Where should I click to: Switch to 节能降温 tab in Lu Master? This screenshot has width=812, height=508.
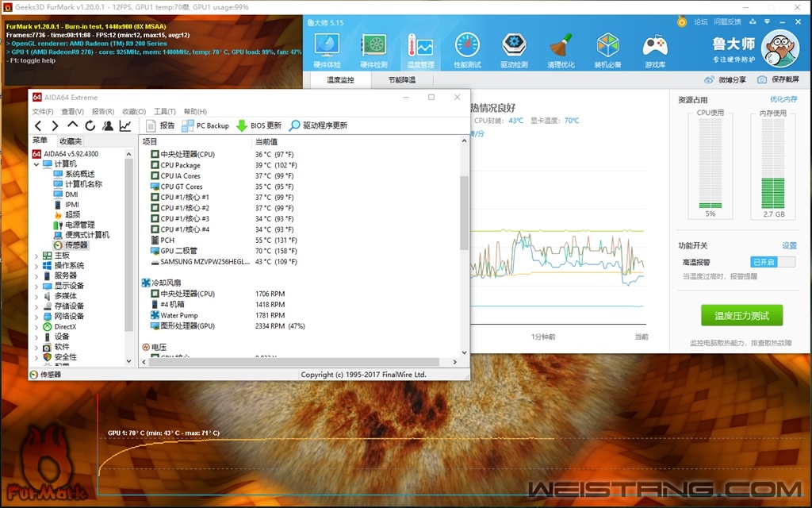[x=402, y=80]
